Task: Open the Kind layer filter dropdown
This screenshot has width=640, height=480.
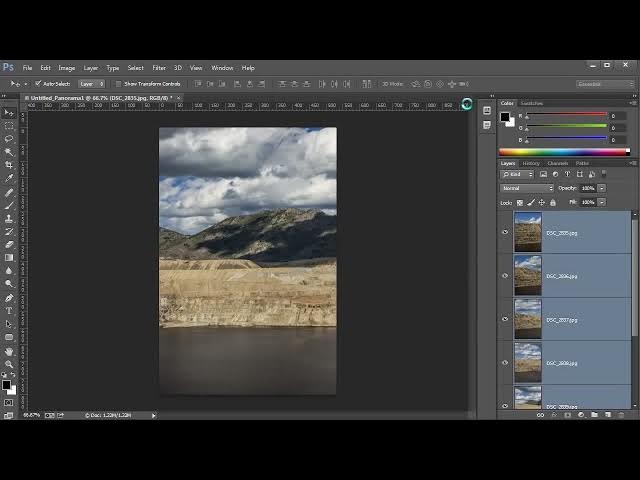Action: (x=517, y=174)
